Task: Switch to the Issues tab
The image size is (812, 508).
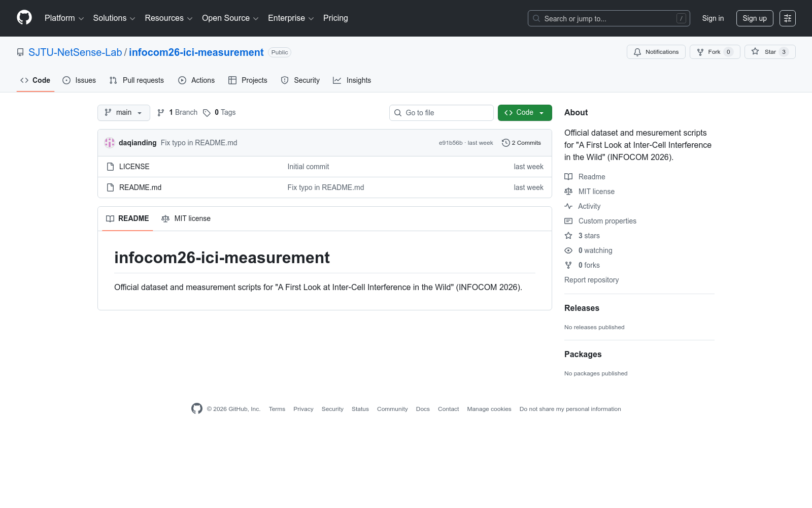Action: [x=79, y=80]
